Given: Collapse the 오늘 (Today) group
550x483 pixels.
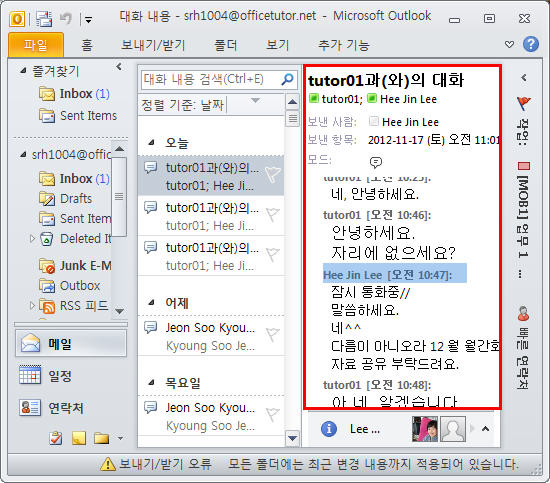Looking at the screenshot, I should click(152, 143).
